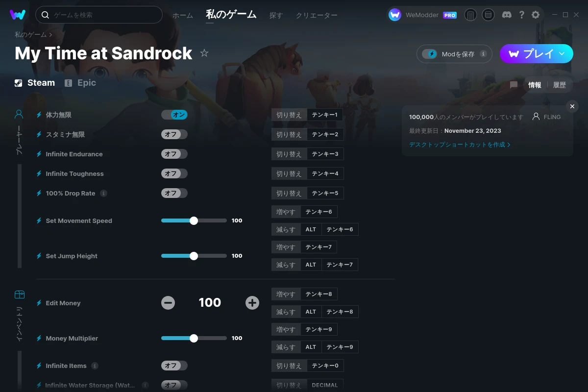Select the Epic platform tab
This screenshot has width=588, height=392.
point(80,83)
